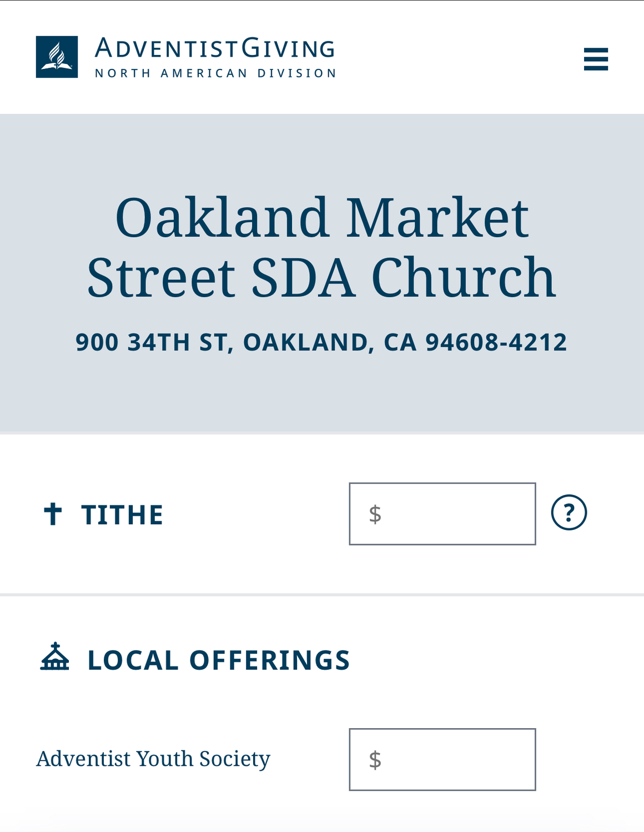Screen dimensions: 644x832
Task: Click the Adventist Youth Society label
Action: pyautogui.click(x=153, y=759)
